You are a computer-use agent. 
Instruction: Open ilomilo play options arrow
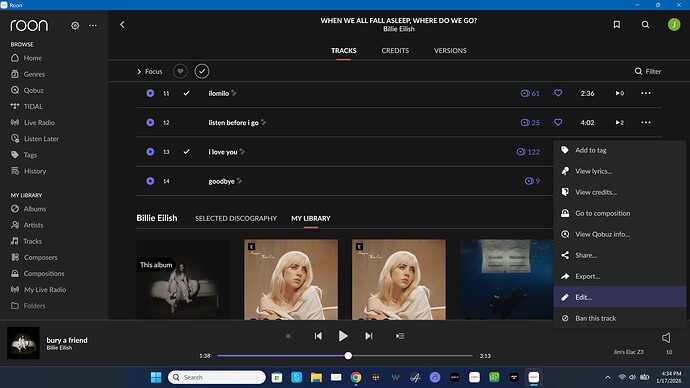(620, 93)
